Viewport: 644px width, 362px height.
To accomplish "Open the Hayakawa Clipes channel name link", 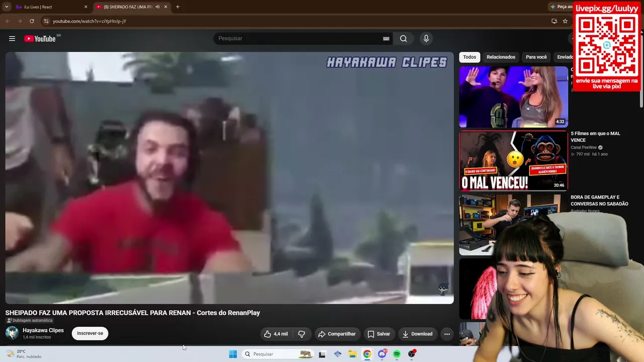I will click(43, 330).
